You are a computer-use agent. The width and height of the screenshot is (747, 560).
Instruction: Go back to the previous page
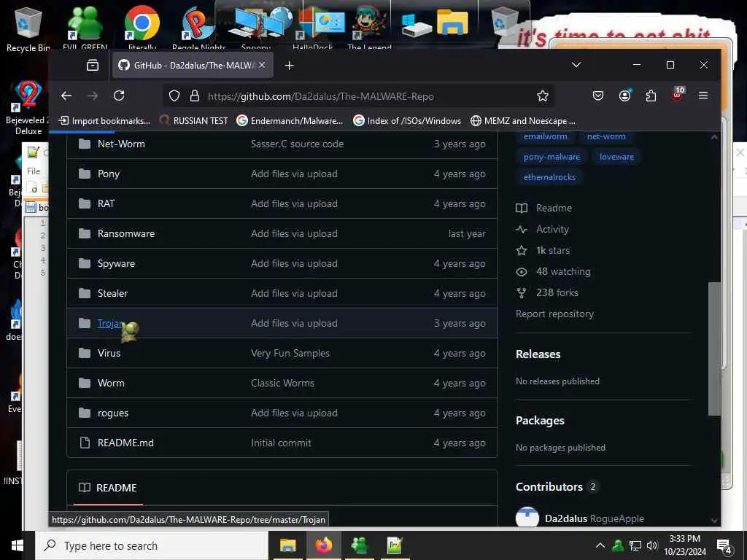66,96
